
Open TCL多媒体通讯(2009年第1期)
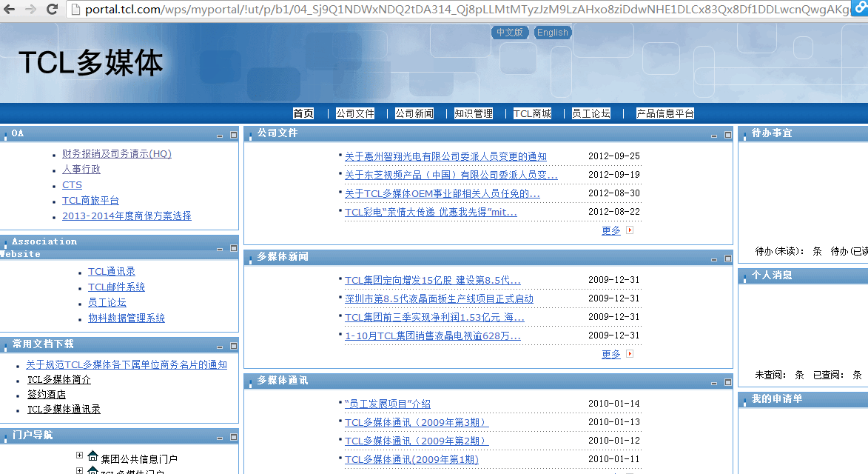pos(411,460)
